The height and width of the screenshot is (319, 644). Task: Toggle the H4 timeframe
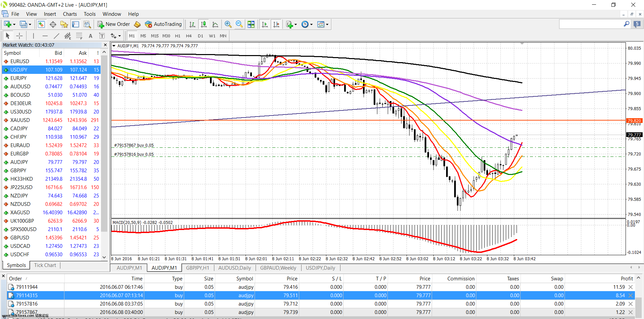tap(189, 36)
